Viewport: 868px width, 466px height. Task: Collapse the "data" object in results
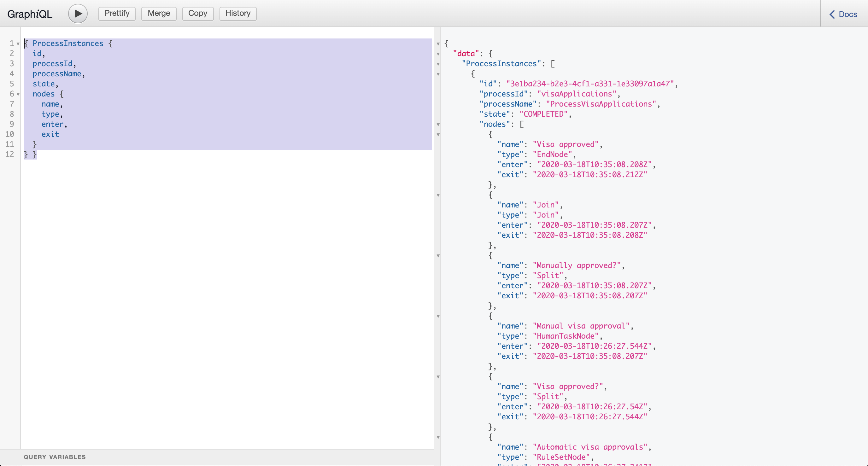click(438, 54)
